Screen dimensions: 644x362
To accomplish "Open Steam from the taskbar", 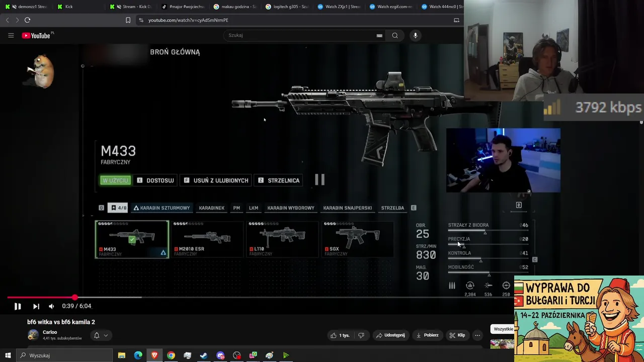I will pos(204,355).
